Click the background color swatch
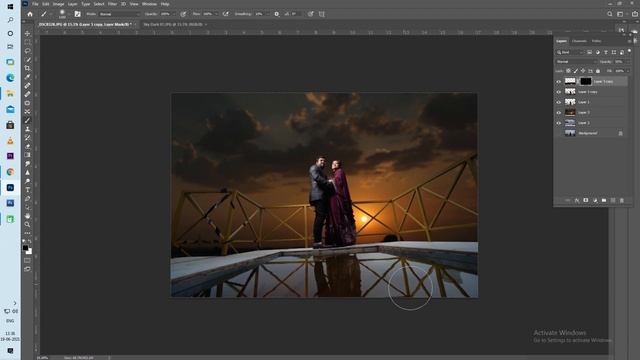 (29, 251)
